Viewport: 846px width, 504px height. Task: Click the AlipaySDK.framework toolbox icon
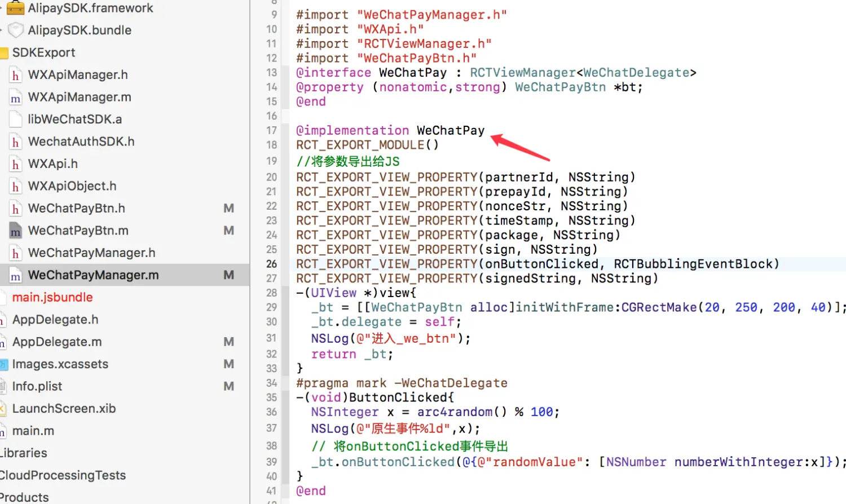(16, 8)
